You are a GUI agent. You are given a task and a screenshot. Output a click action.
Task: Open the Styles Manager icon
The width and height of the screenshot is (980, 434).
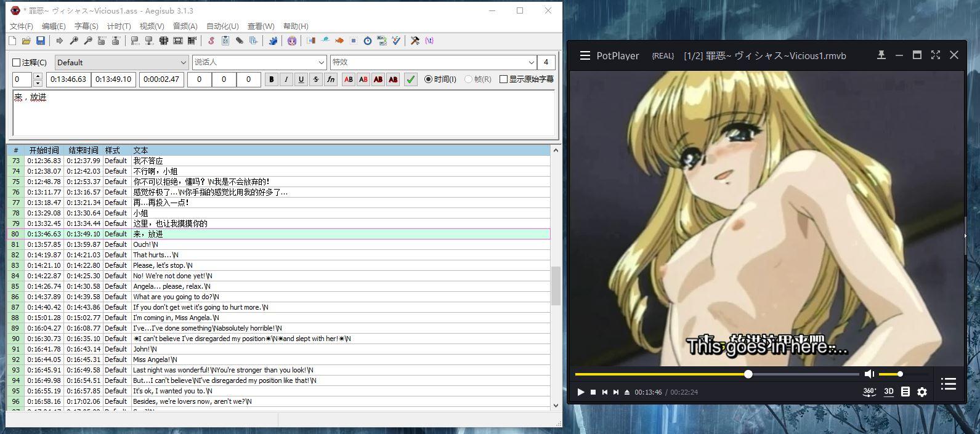tap(211, 41)
